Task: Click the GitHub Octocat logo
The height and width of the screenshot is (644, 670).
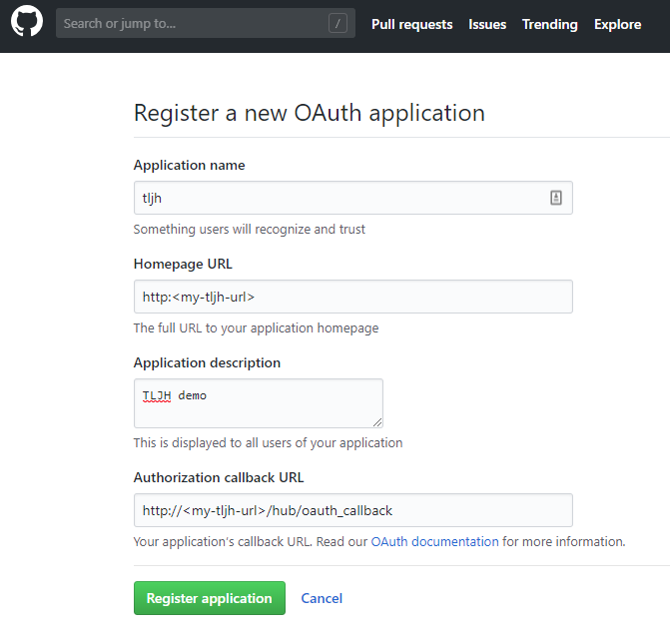Action: point(27,23)
